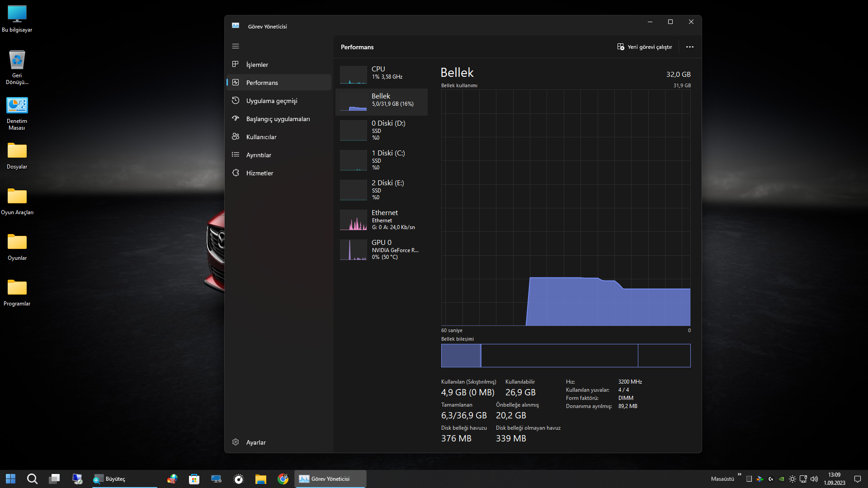
Task: Click the Yeni görevi çalıştır button
Action: (644, 47)
